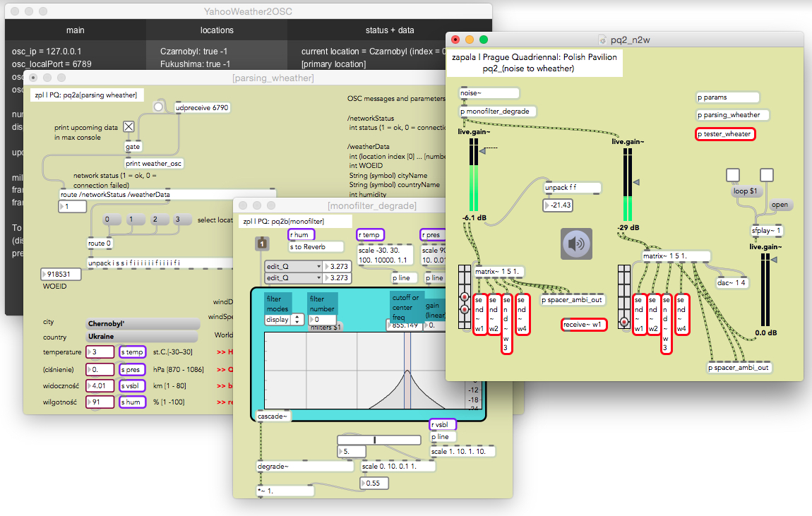Toggle the print upcoming data checkbox
The image size is (812, 516).
tap(129, 126)
